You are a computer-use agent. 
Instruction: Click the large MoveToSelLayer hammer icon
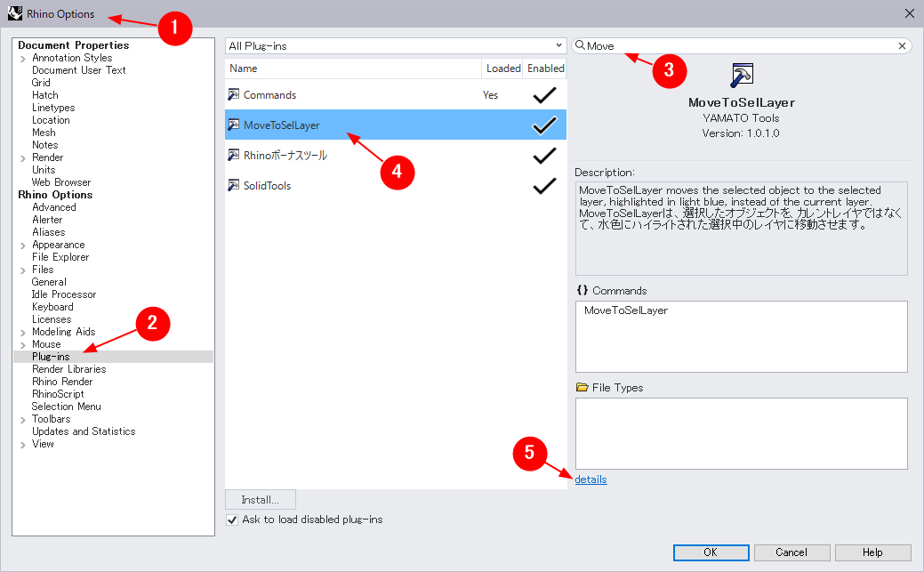point(742,75)
